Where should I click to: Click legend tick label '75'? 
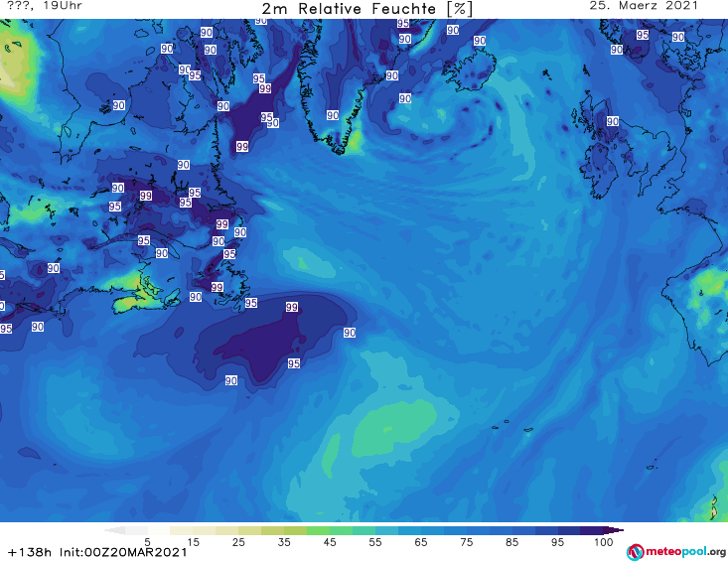[466, 542]
